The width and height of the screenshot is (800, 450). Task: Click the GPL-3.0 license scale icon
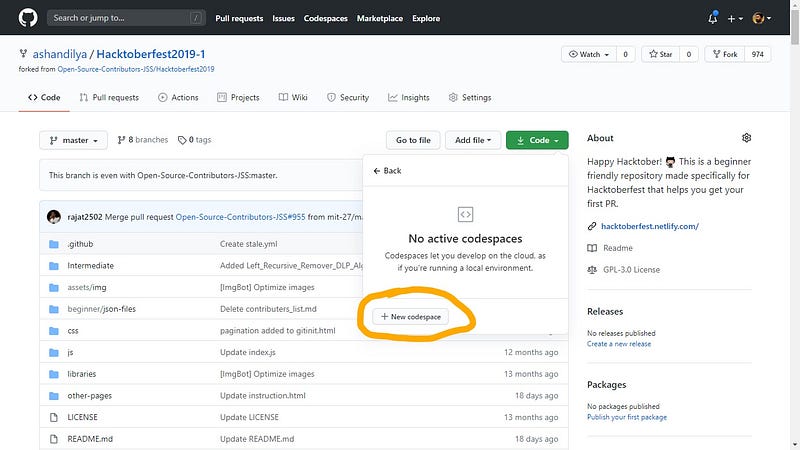pyautogui.click(x=592, y=269)
